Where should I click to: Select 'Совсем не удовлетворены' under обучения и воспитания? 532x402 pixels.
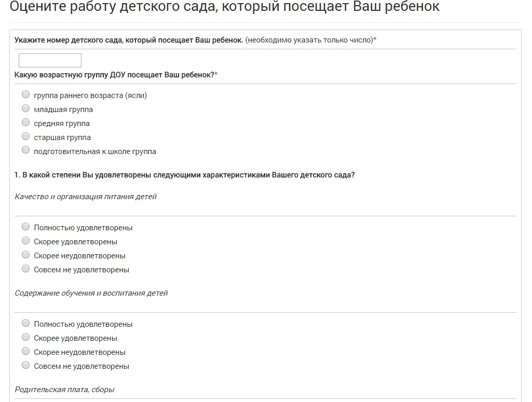(x=26, y=365)
